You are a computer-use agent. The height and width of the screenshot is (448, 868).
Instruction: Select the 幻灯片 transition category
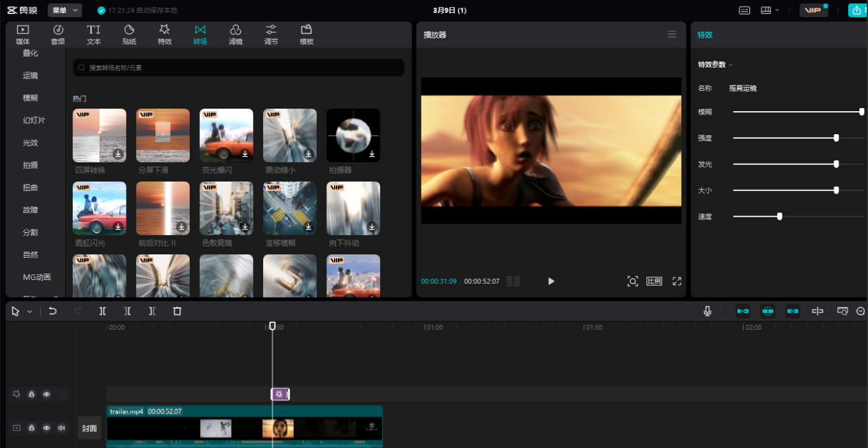click(34, 120)
